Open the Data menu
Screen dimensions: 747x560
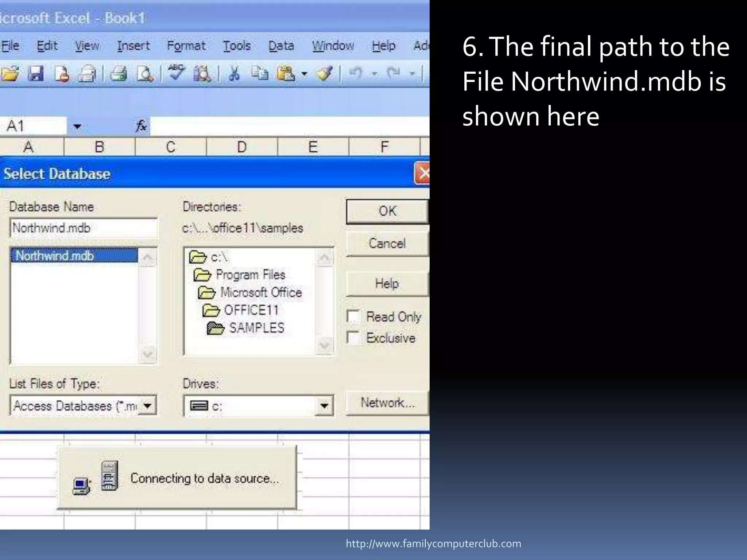pos(281,46)
